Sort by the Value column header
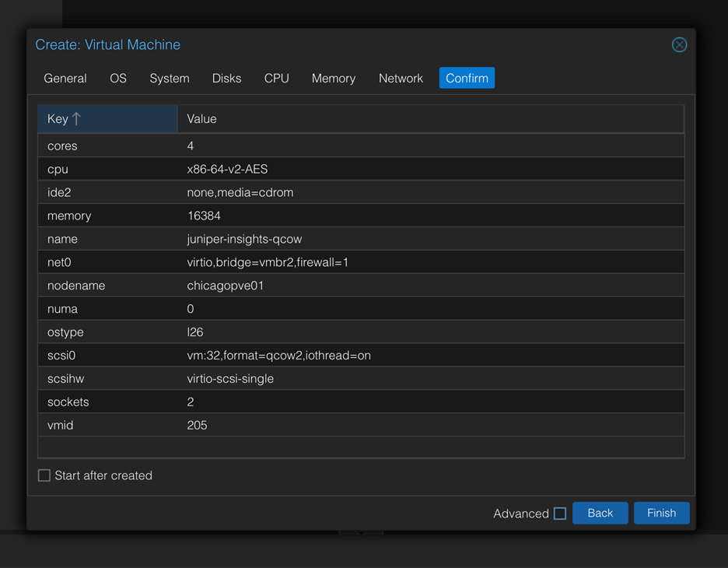 coord(430,119)
